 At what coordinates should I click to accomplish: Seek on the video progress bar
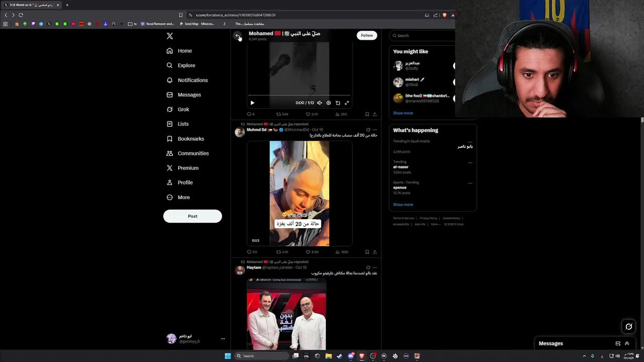[299, 95]
